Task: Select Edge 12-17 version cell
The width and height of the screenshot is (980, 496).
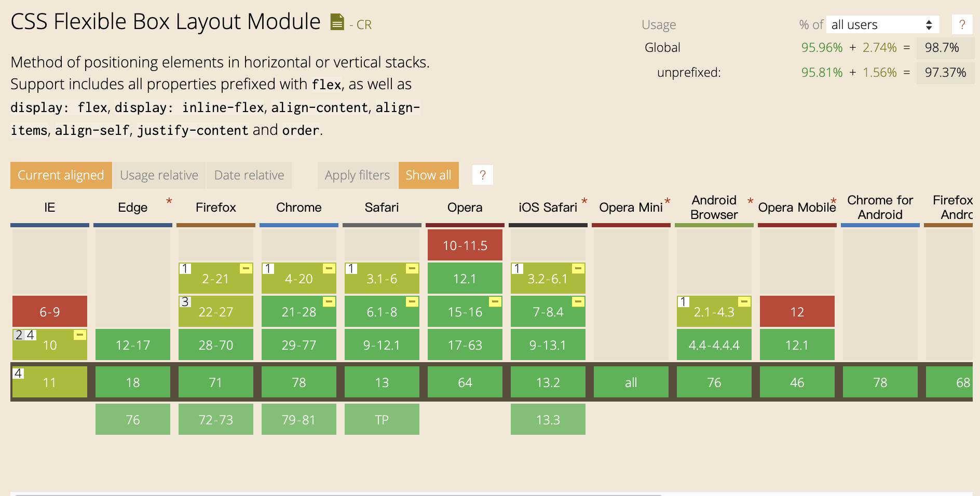Action: pos(133,345)
